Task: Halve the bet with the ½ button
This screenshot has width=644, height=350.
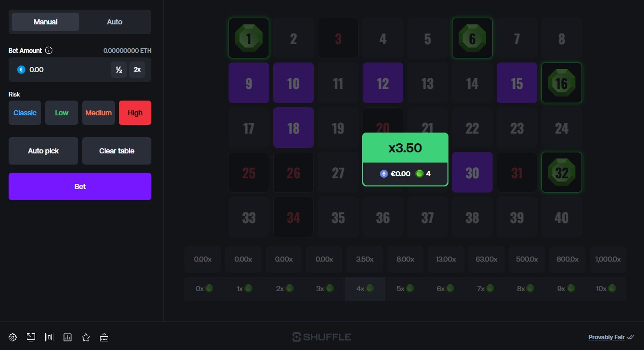Action: [119, 70]
